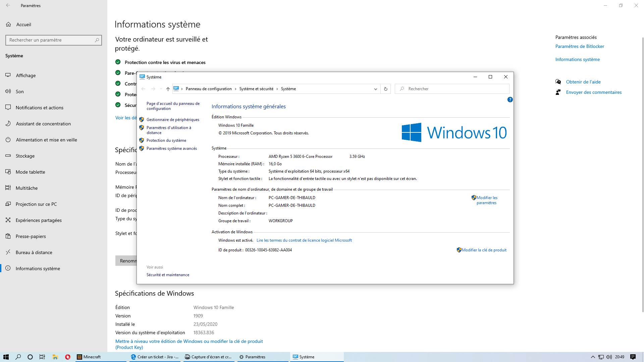
Task: Open File Explorer from the taskbar
Action: (x=55, y=357)
